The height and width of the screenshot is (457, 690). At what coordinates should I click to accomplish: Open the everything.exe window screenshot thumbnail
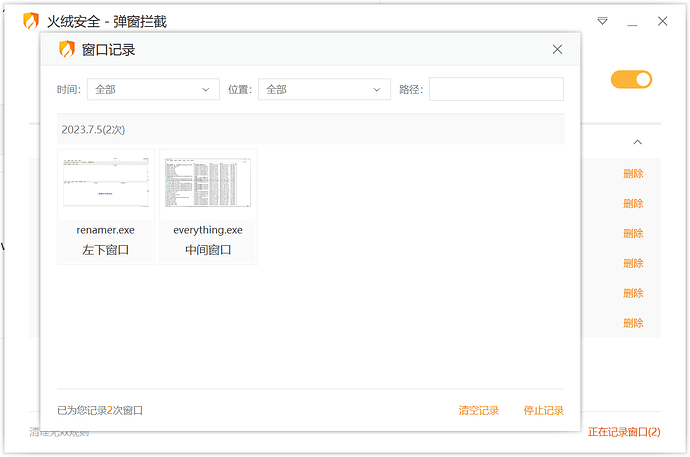(x=208, y=183)
